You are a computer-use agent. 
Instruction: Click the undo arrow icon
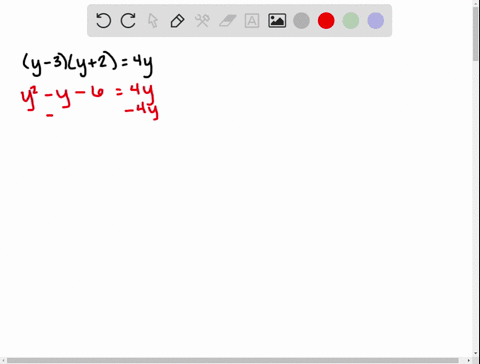[x=103, y=21]
